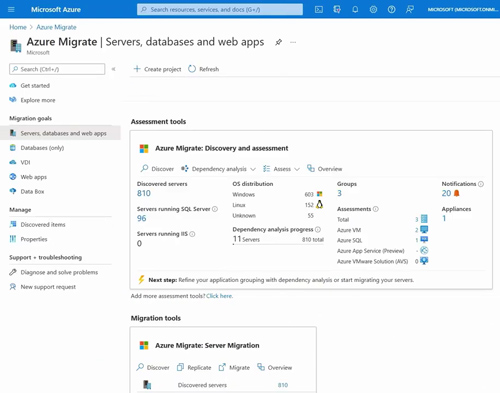
Task: Collapse the left navigation panel
Action: (x=113, y=69)
